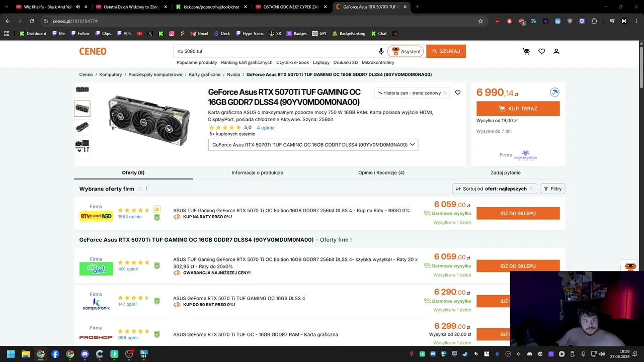Viewport: 644px width, 362px height.
Task: Open the 'Asystent' assistant button
Action: 406,51
